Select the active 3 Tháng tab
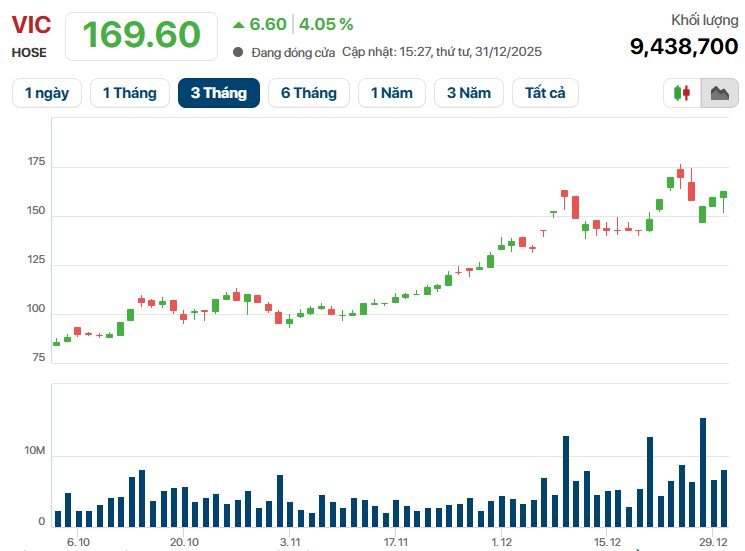Screen dimensions: 745x551 pyautogui.click(x=218, y=93)
